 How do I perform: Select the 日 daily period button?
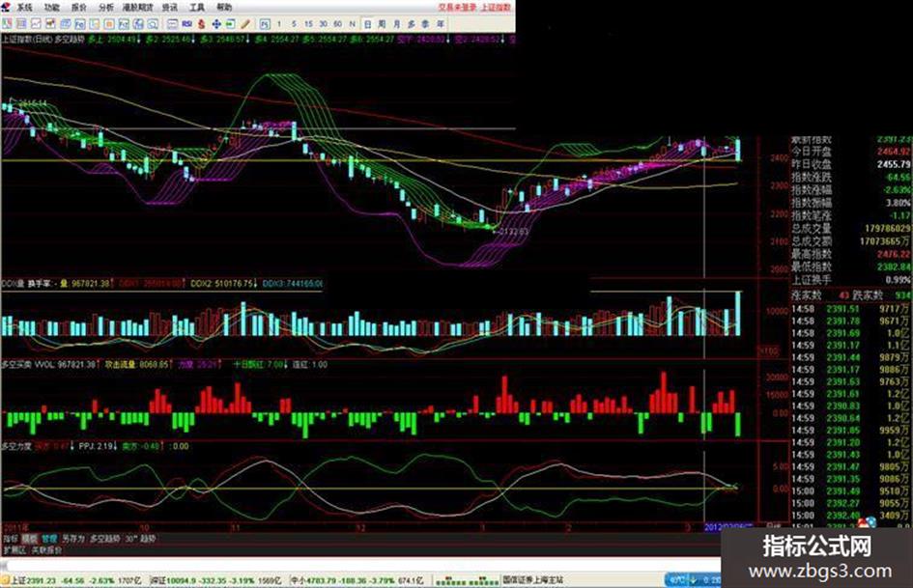[367, 24]
